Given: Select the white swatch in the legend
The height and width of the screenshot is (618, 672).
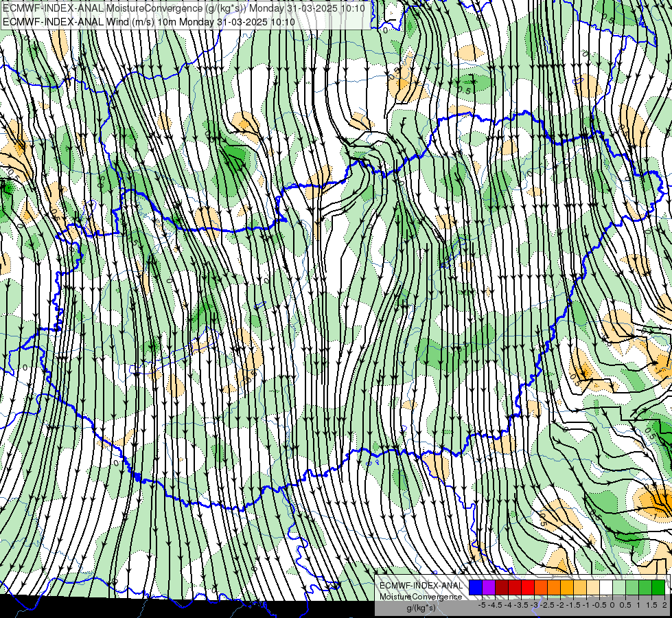Looking at the screenshot, I should (x=606, y=588).
